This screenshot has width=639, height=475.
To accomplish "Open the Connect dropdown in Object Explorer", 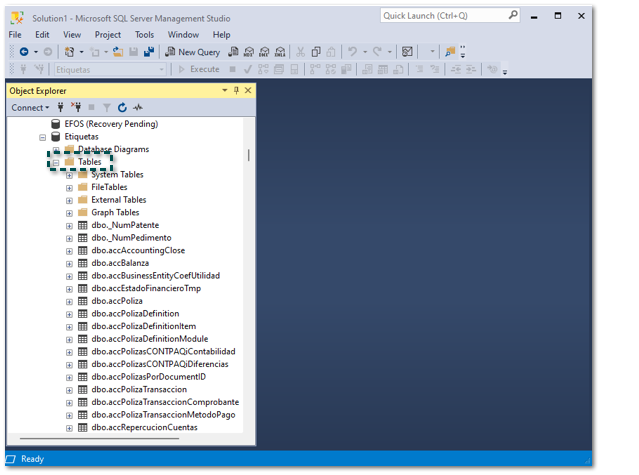I will pos(29,107).
